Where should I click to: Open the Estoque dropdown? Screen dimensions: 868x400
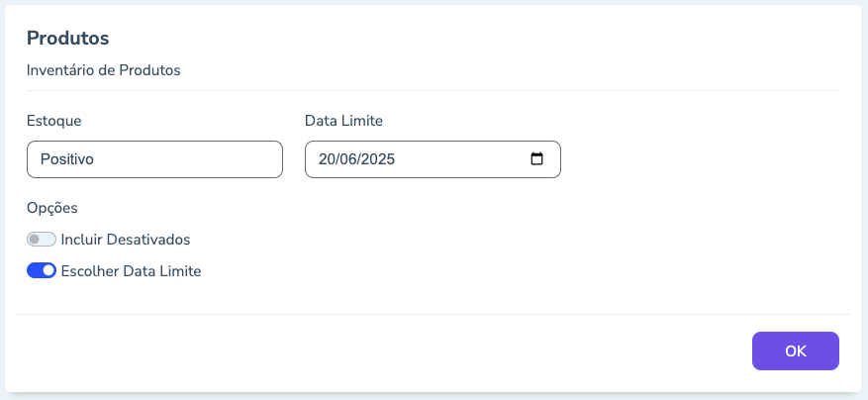pos(154,158)
